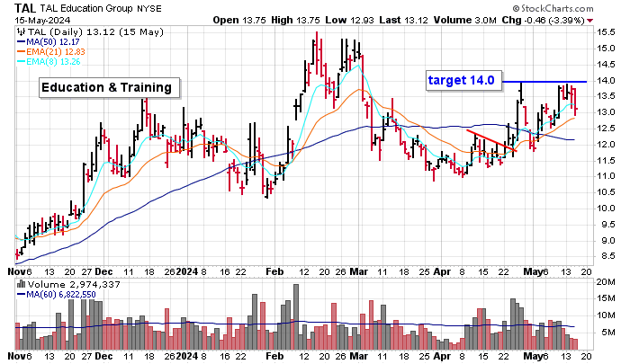Click '2024' on the volume panel date axis
Image resolution: width=630 pixels, height=364 pixels.
tap(187, 356)
